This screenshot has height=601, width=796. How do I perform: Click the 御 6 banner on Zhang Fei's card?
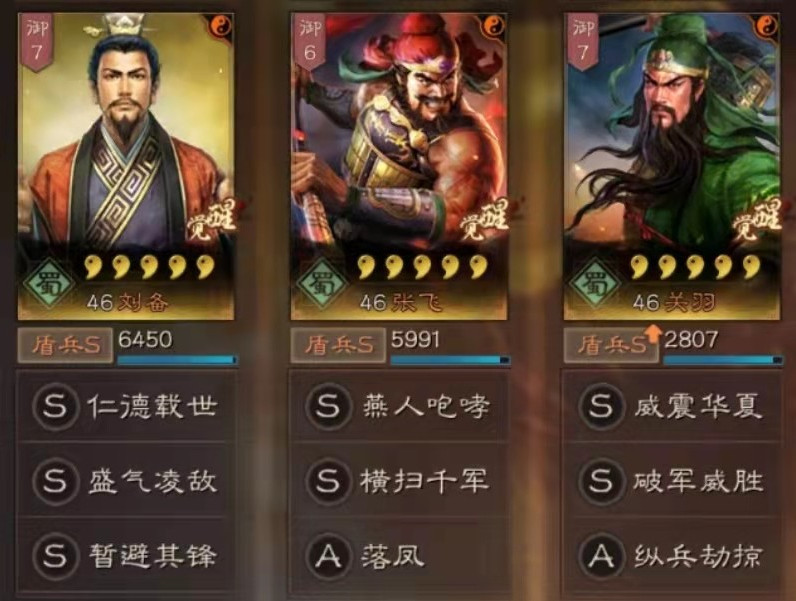(x=310, y=42)
